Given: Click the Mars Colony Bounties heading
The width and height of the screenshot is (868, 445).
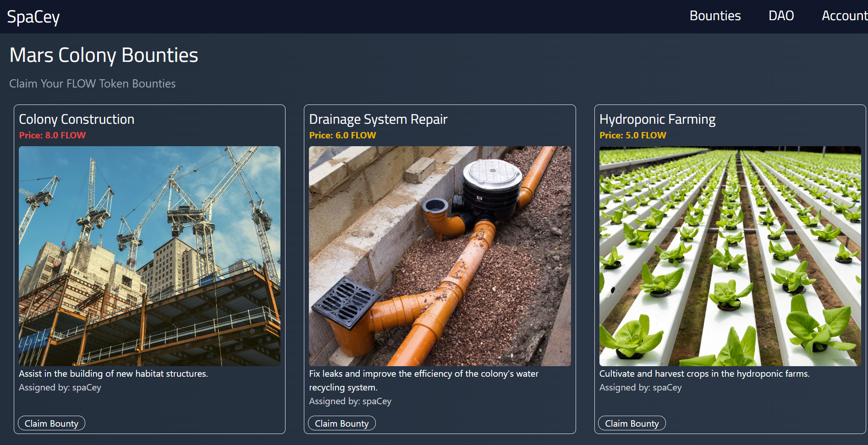Looking at the screenshot, I should click(104, 55).
